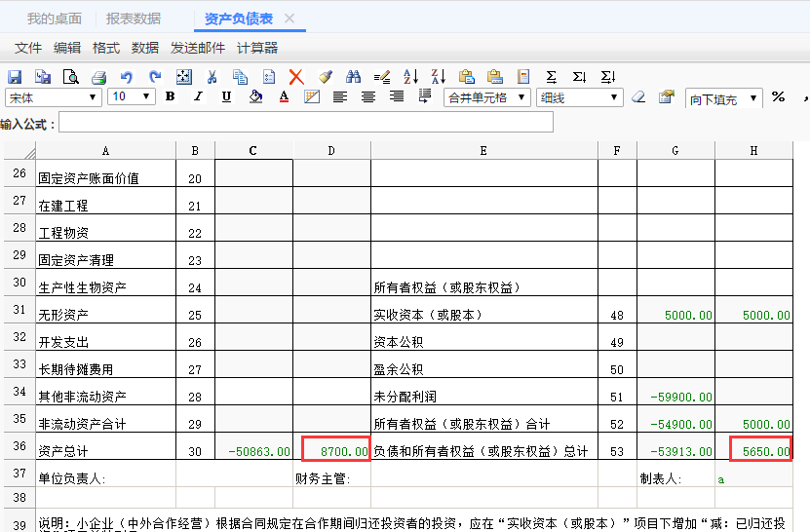Switch to the 报表数据 tab

pos(134,19)
